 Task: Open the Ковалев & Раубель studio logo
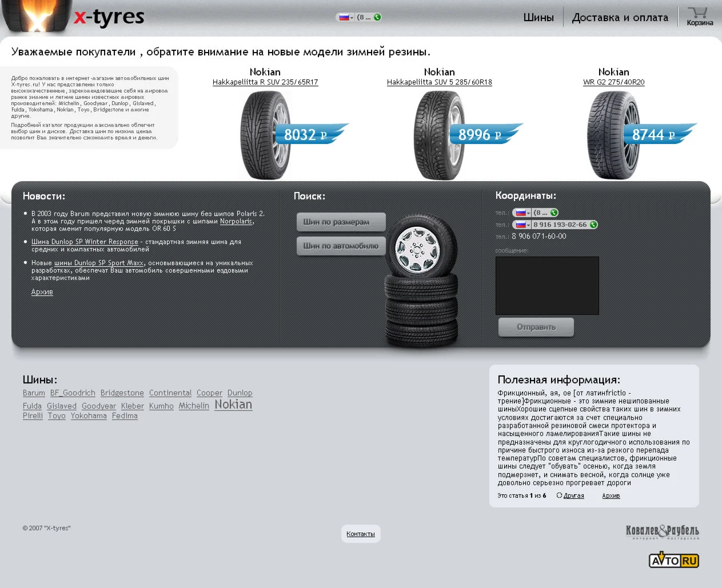662,532
